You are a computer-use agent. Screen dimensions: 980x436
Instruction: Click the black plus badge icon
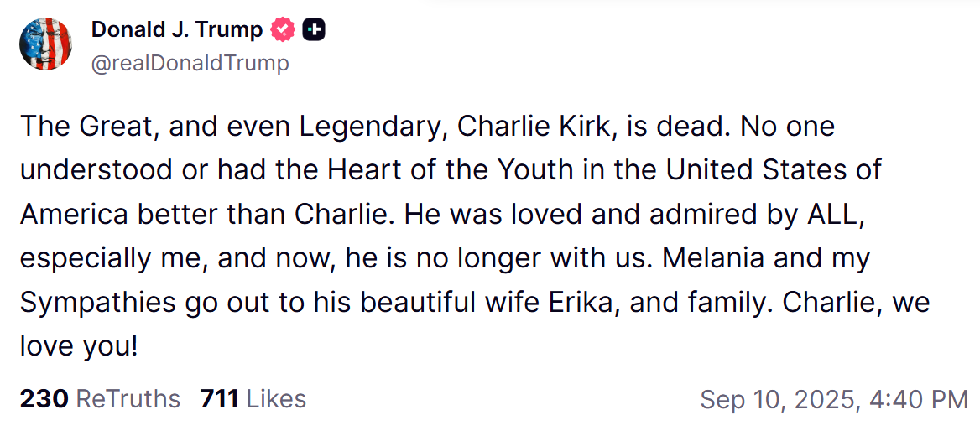[x=314, y=29]
